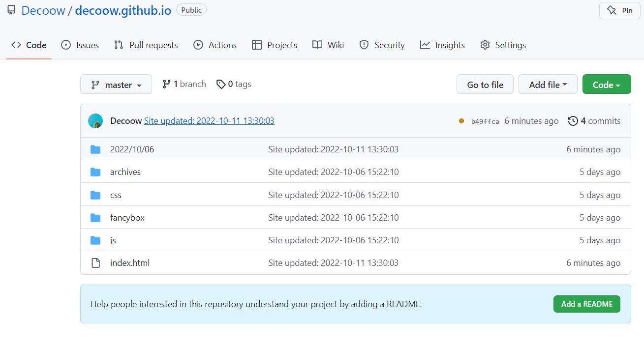Screen dimensions: 644x346
Task: Open the green Code dropdown button
Action: coord(607,85)
